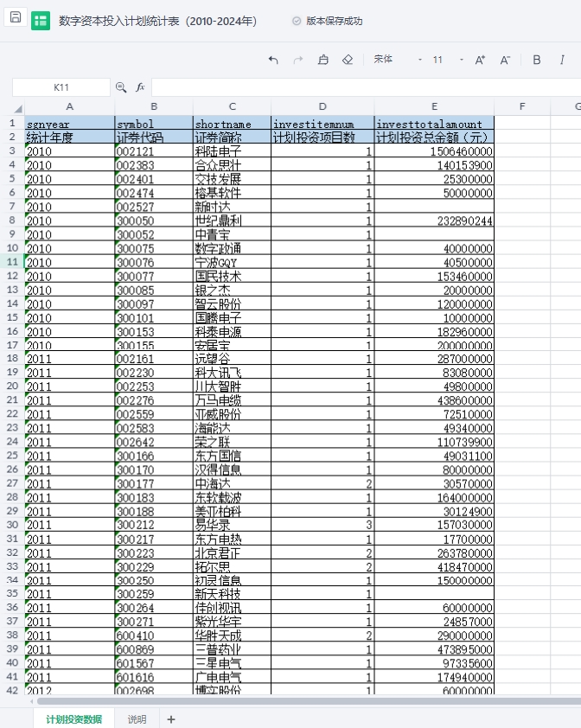Select column C header
The image size is (581, 728).
[233, 107]
